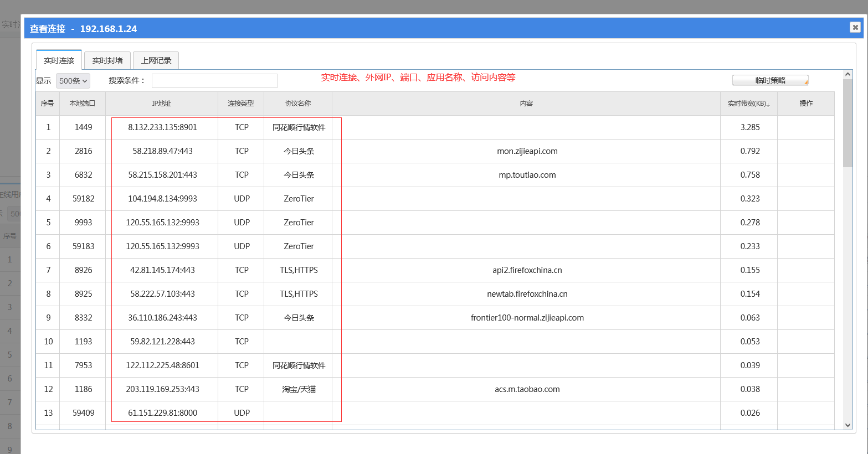
Task: Sort by 实时带宽(KB) column header
Action: coord(748,104)
